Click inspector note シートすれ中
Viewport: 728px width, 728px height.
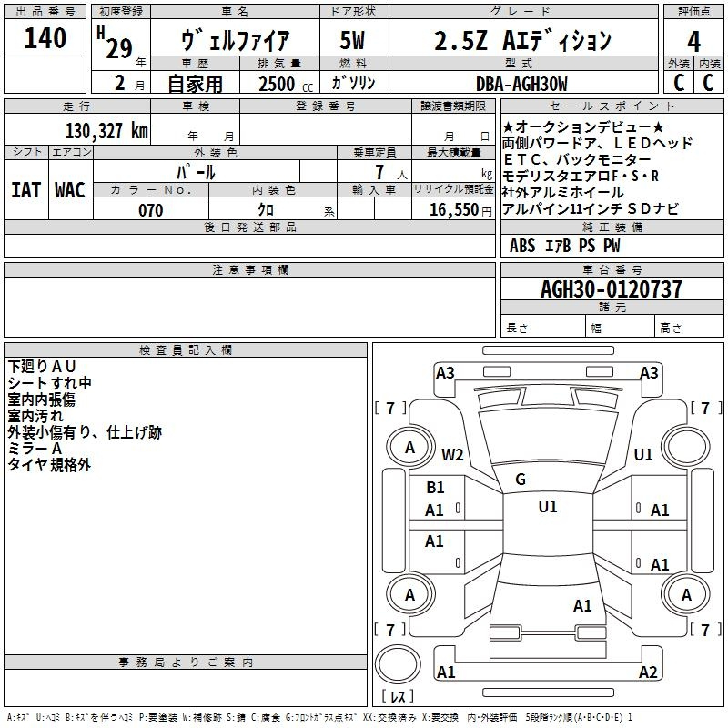(50, 383)
